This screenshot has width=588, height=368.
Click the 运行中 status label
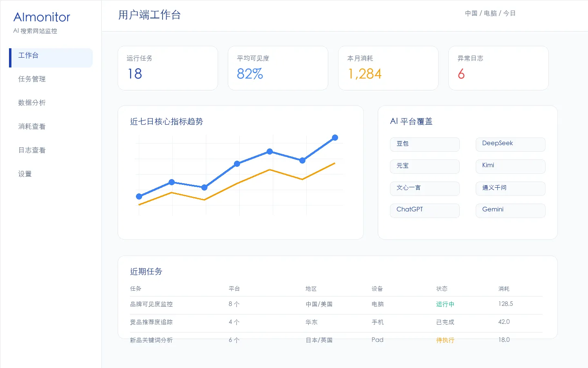point(445,304)
